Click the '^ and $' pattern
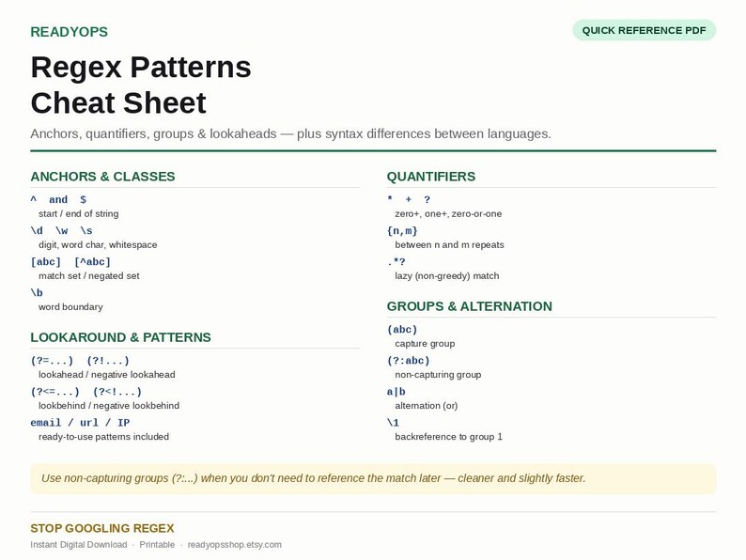746x560 pixels. [x=58, y=200]
